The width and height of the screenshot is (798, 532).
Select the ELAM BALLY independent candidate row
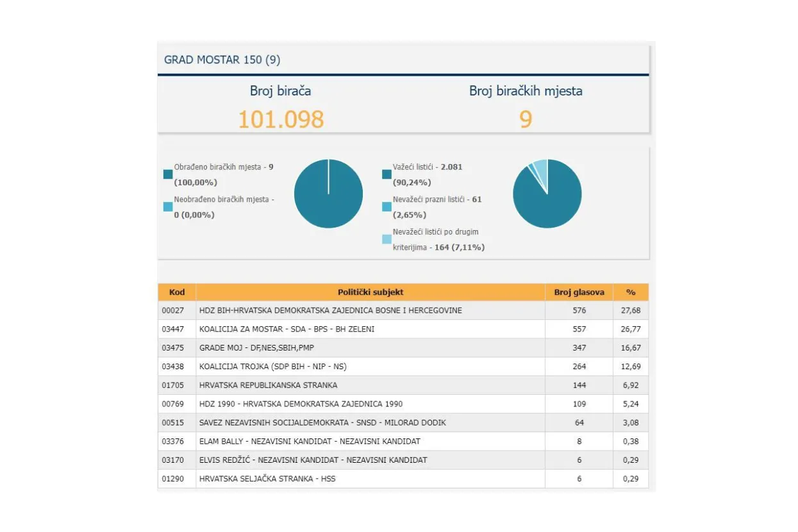pyautogui.click(x=310, y=442)
